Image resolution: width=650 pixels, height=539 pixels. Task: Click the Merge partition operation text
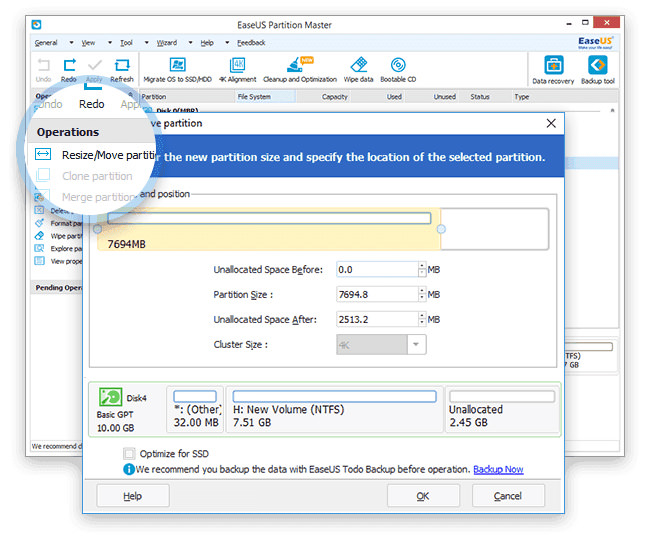[x=98, y=197]
